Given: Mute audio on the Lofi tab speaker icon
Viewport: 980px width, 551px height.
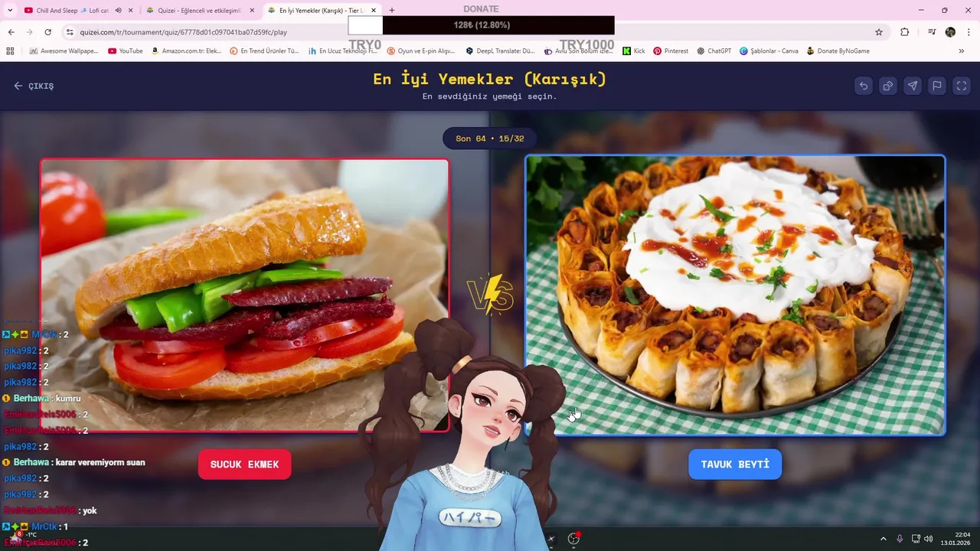Looking at the screenshot, I should pos(118,11).
